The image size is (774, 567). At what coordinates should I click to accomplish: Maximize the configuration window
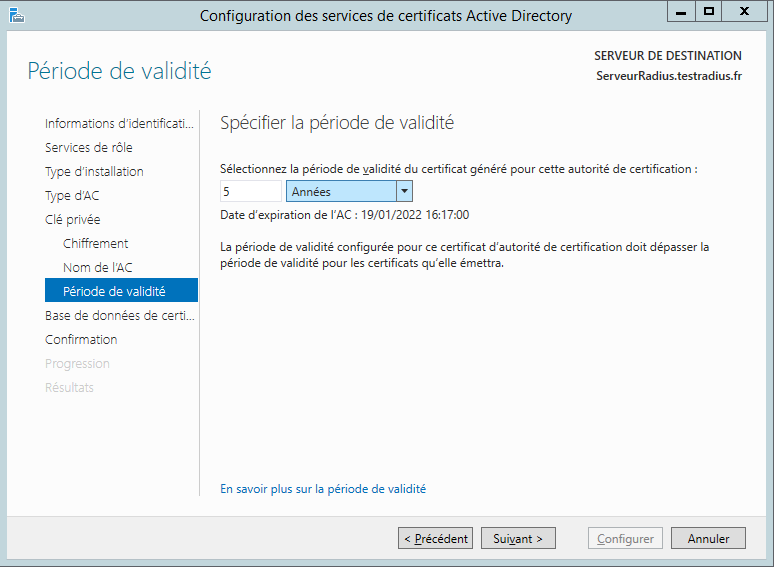coord(710,12)
